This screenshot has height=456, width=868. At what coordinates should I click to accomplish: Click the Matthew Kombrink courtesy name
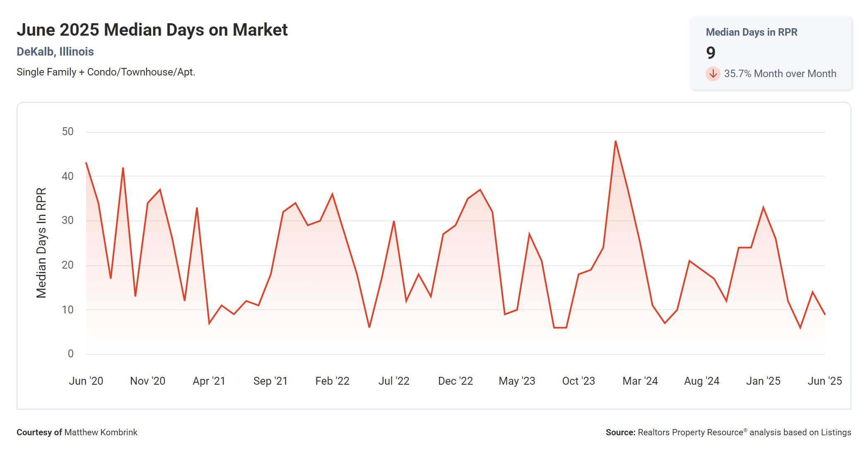pyautogui.click(x=101, y=432)
